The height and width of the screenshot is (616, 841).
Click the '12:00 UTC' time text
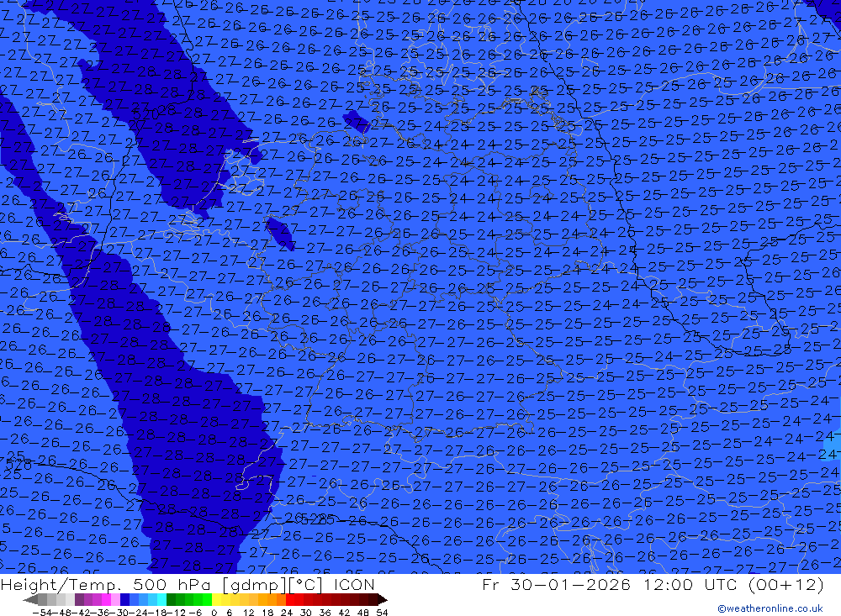tap(690, 584)
